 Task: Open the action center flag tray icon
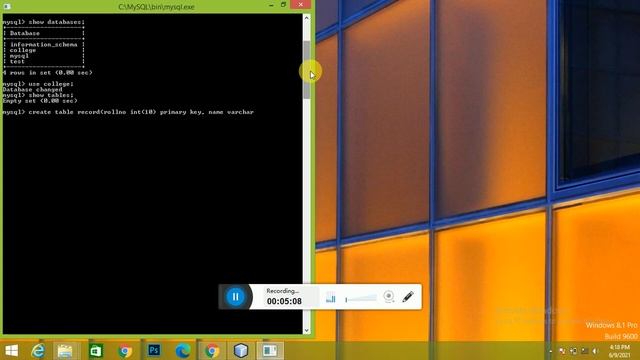click(562, 351)
